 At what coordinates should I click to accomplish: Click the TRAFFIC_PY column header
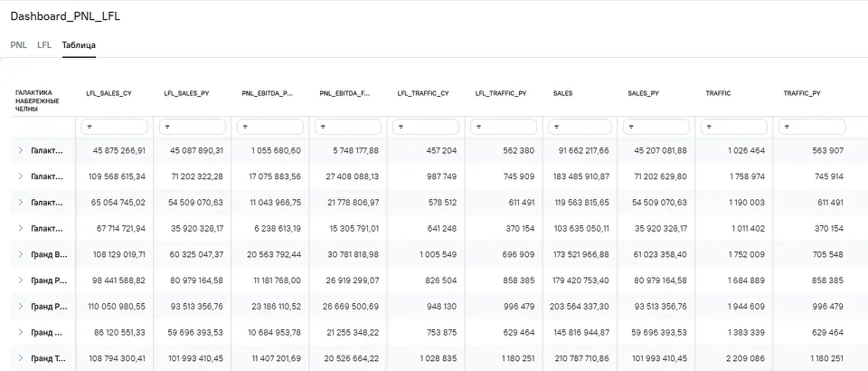(802, 93)
